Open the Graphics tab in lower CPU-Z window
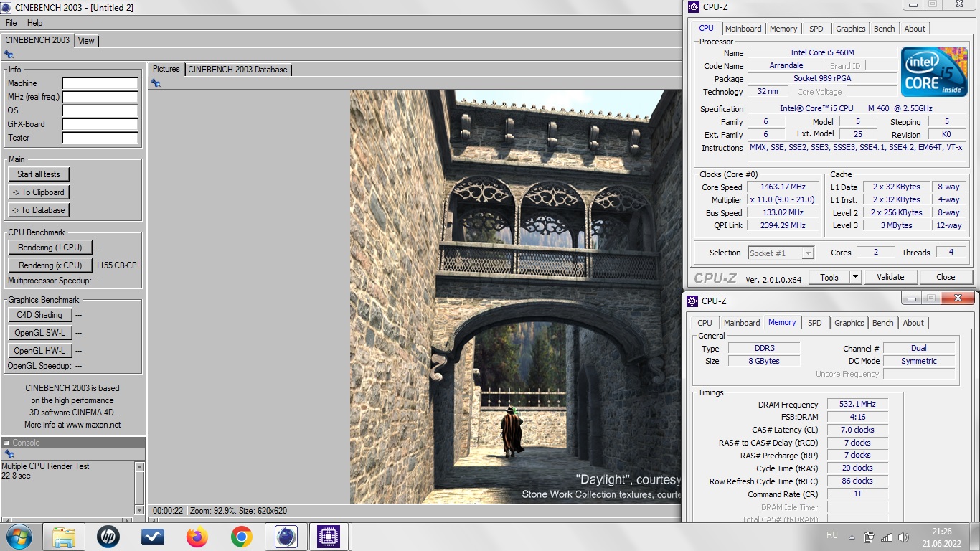The width and height of the screenshot is (980, 551). (849, 323)
